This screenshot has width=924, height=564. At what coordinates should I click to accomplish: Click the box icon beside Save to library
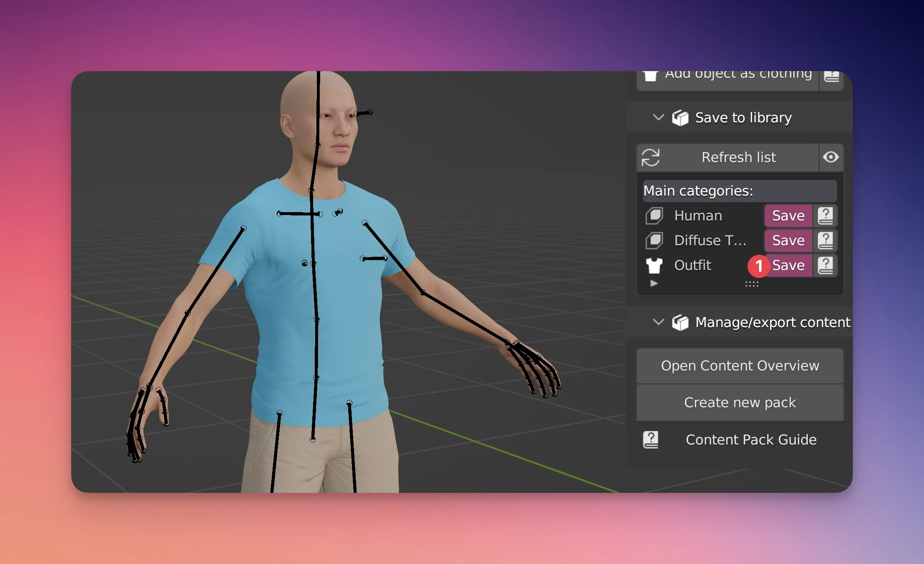point(680,118)
